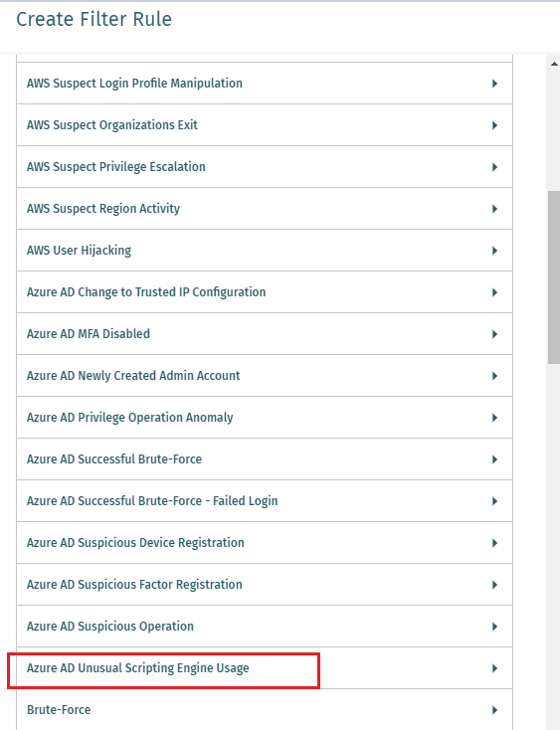Expand Azure AD Successful Brute-Force arrow
Screen dimensions: 560x730
click(x=494, y=459)
